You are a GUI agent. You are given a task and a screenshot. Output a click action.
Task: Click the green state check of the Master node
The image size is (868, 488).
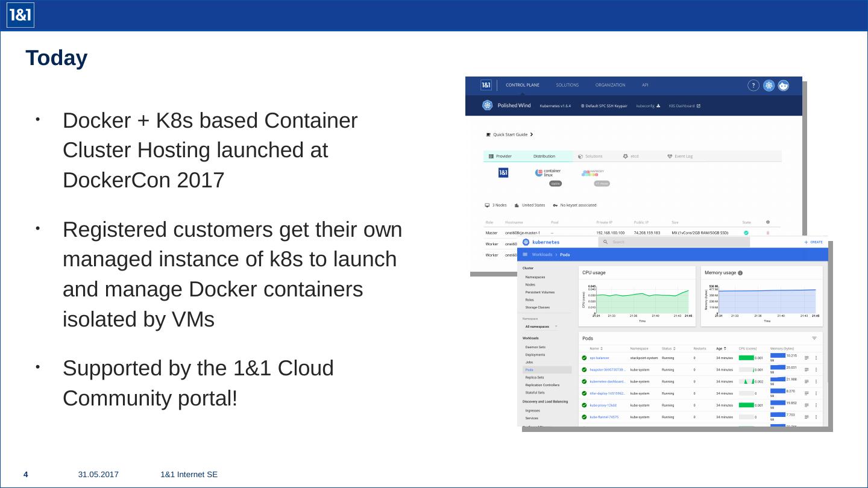click(746, 233)
